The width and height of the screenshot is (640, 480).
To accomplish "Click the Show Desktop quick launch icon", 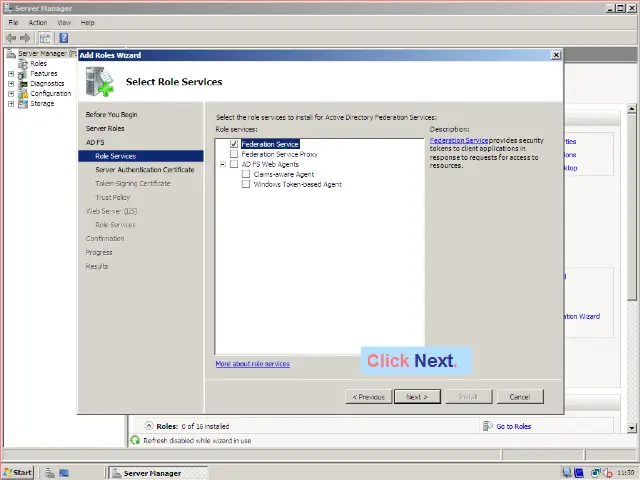I will tap(64, 473).
